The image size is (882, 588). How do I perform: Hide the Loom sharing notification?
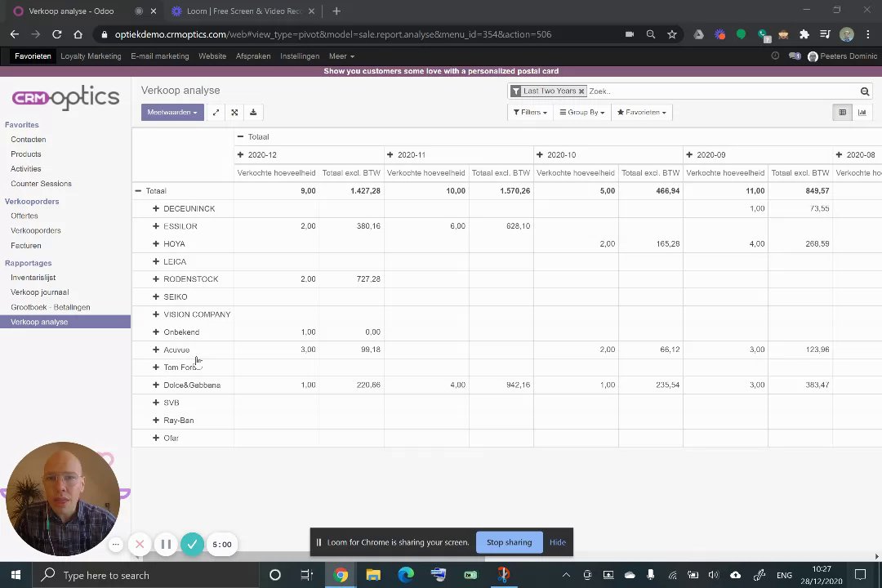click(x=558, y=542)
